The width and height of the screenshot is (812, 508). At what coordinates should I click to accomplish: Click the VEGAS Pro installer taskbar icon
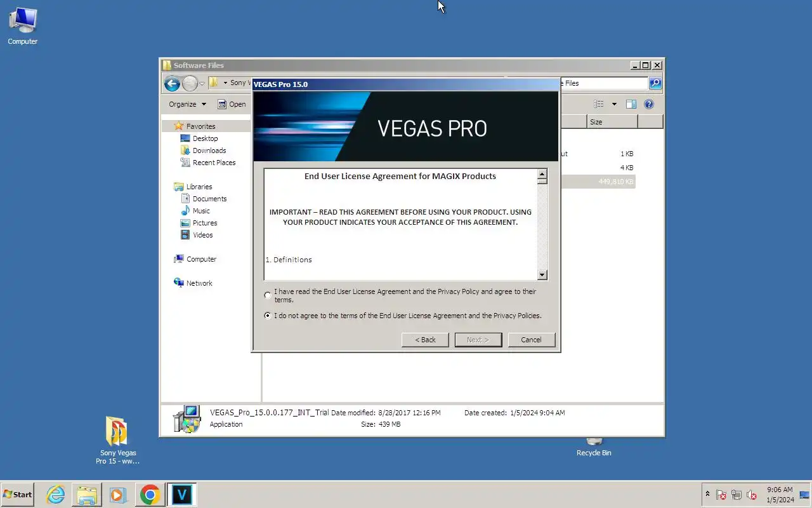(x=181, y=495)
